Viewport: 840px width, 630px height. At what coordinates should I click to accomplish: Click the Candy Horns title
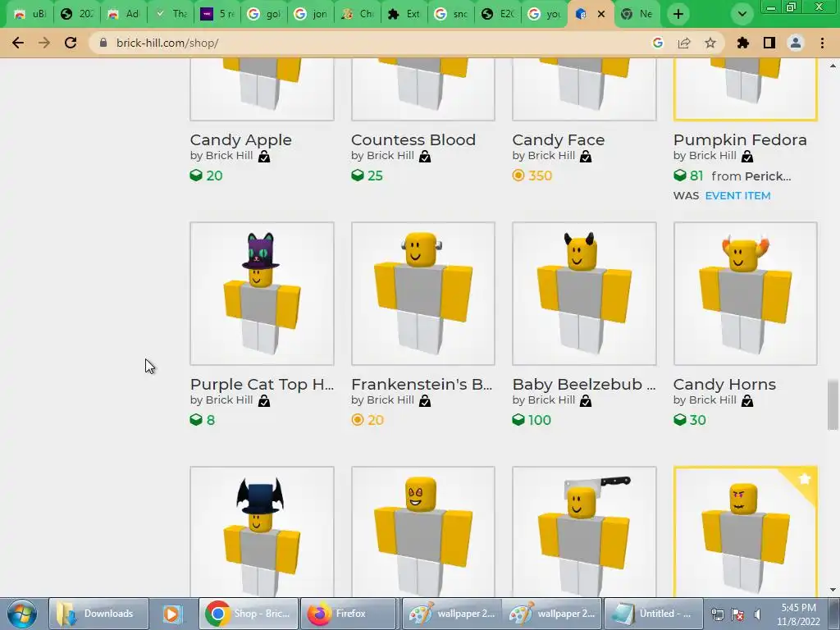point(724,384)
